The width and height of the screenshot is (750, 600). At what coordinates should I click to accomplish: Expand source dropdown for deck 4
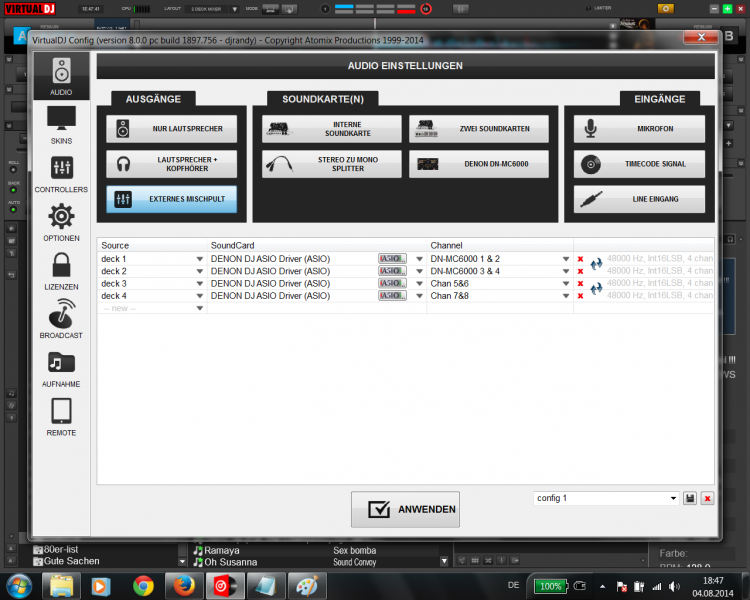tap(199, 296)
